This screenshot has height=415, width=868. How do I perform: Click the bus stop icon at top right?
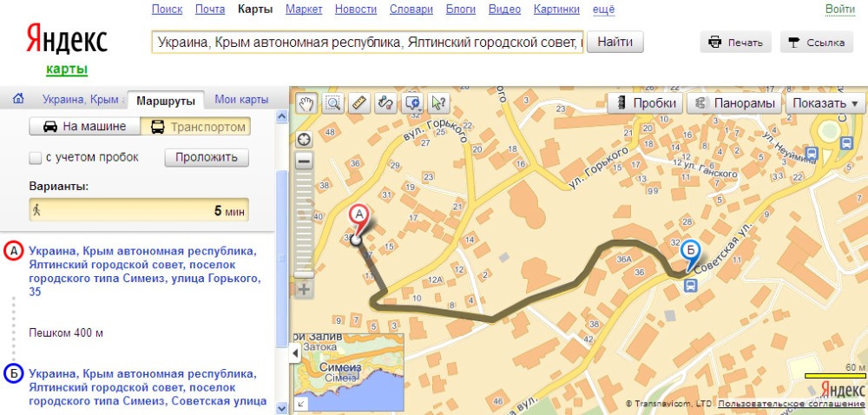point(845,142)
